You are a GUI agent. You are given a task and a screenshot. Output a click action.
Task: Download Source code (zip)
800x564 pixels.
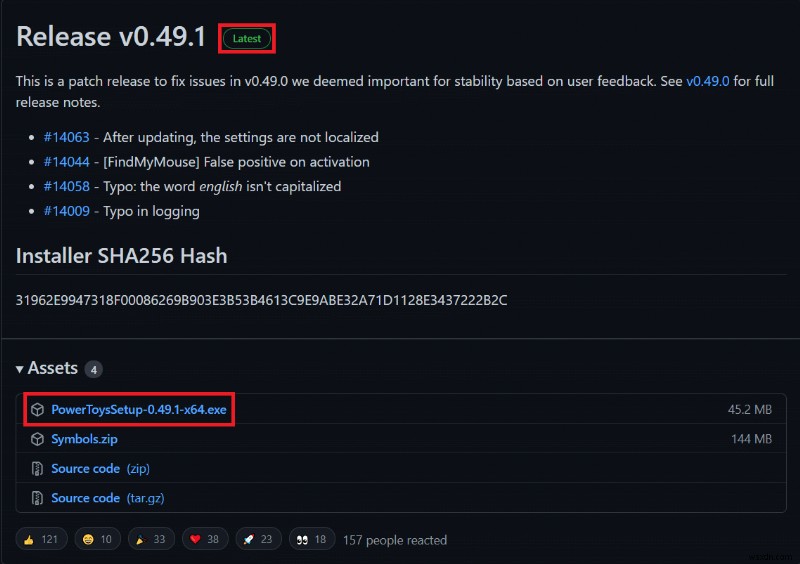(x=101, y=469)
